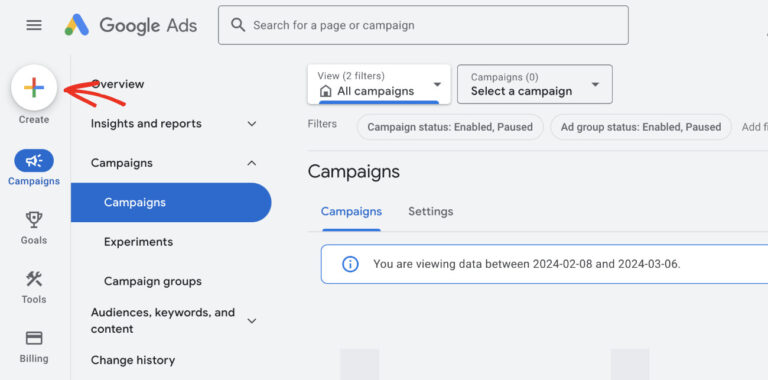Open Overview in the sidebar
Viewport: 768px width, 380px height.
click(x=118, y=84)
